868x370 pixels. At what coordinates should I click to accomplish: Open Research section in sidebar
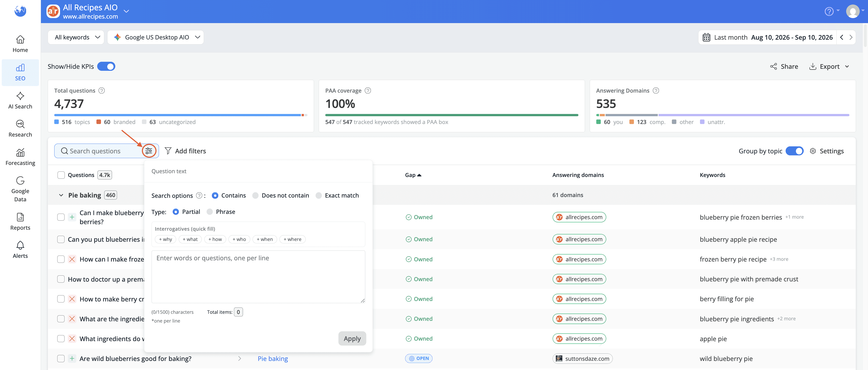tap(20, 129)
